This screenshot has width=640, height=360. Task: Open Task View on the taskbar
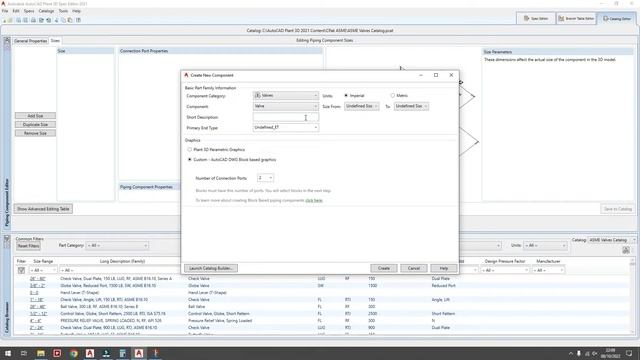click(x=24, y=353)
